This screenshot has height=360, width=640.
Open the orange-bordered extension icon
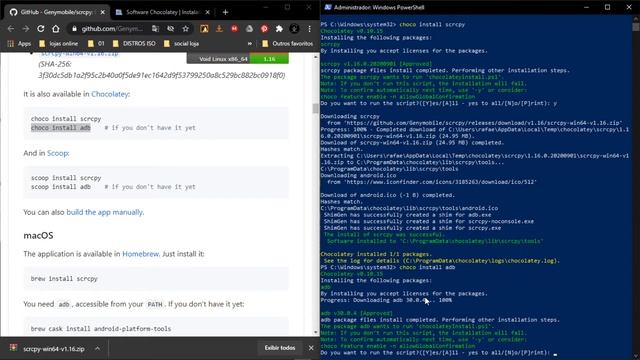point(204,29)
